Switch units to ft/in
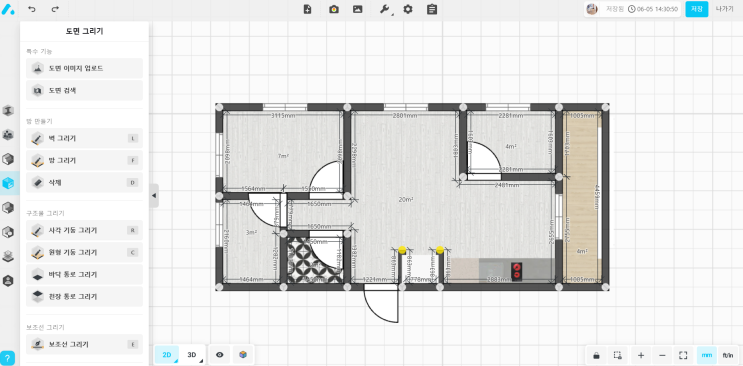Viewport: 743px width, 366px height. click(x=727, y=355)
